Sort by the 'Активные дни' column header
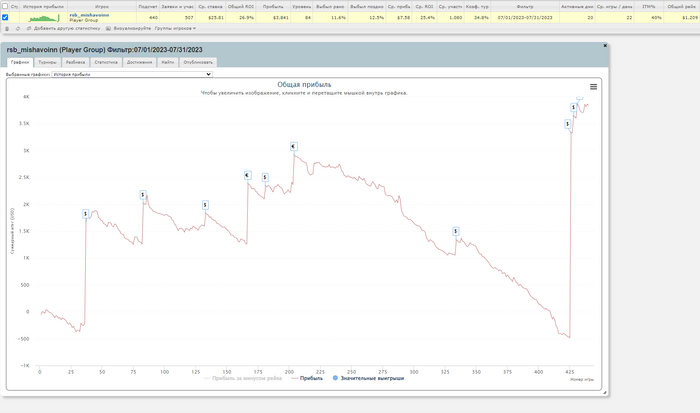Viewport: 700px width, 413px height. (577, 7)
